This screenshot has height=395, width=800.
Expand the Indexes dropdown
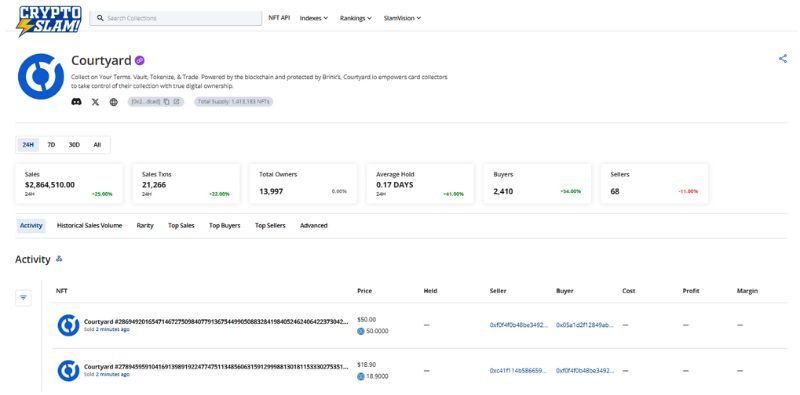click(314, 18)
